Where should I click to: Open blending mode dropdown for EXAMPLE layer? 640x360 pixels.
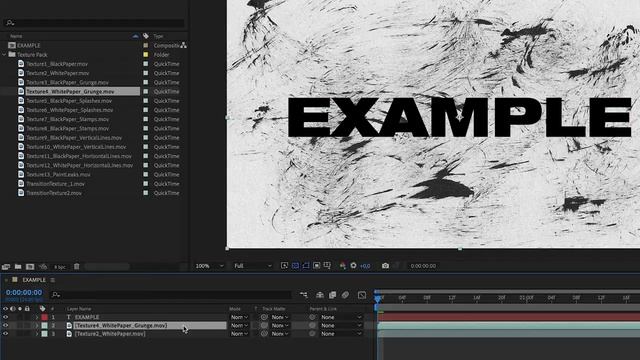[239, 317]
